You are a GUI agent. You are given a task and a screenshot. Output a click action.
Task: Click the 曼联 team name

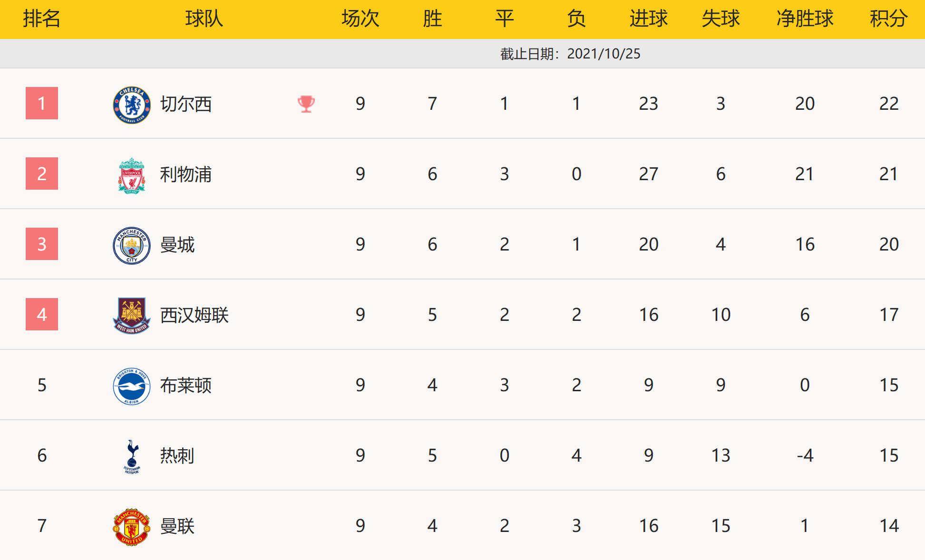pos(177,526)
